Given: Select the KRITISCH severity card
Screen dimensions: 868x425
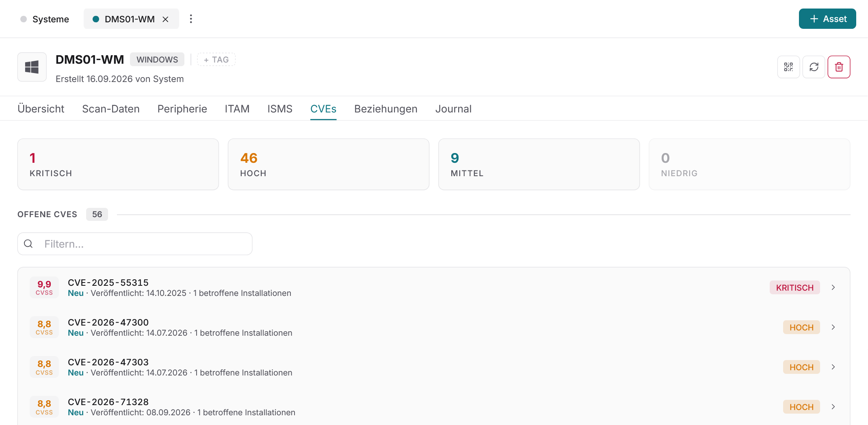Looking at the screenshot, I should coord(118,164).
